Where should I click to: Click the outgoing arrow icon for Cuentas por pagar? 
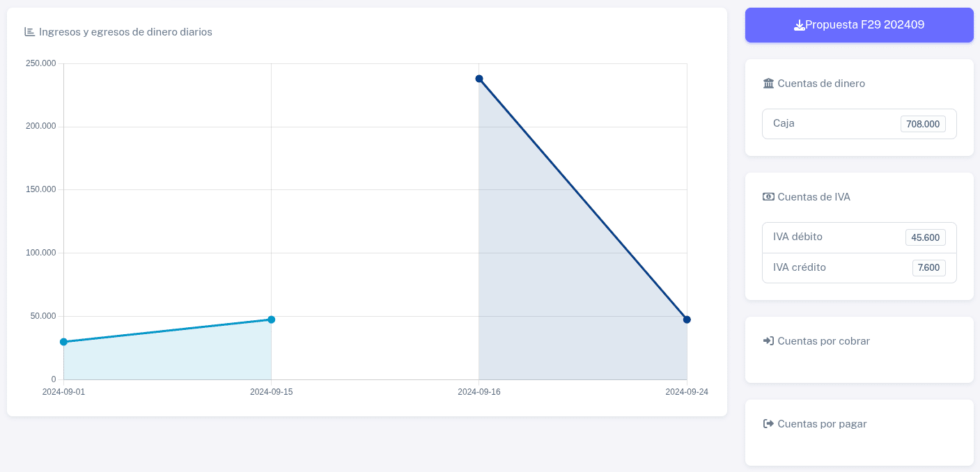tap(768, 423)
